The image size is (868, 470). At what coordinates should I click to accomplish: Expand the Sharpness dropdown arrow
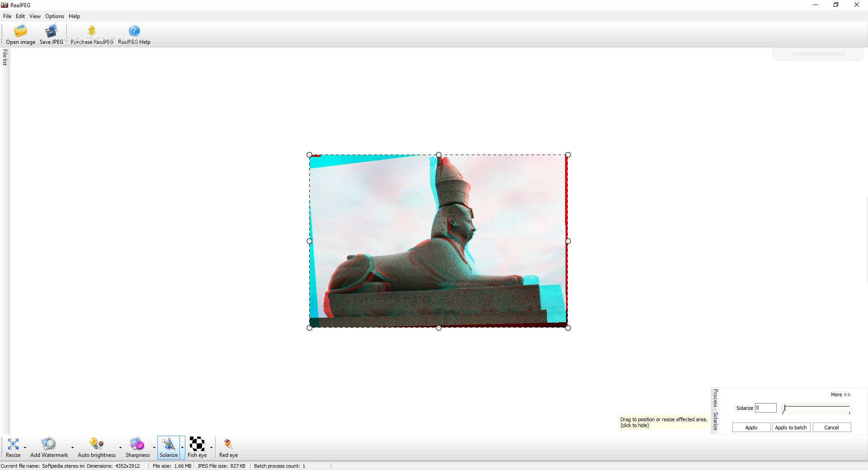click(154, 448)
